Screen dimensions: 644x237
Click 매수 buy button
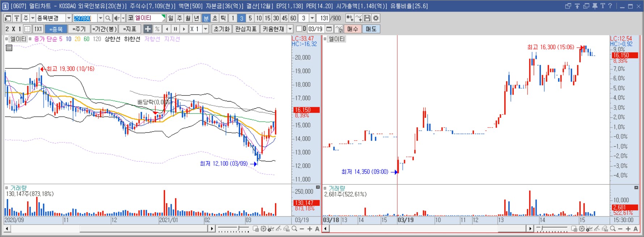352,29
